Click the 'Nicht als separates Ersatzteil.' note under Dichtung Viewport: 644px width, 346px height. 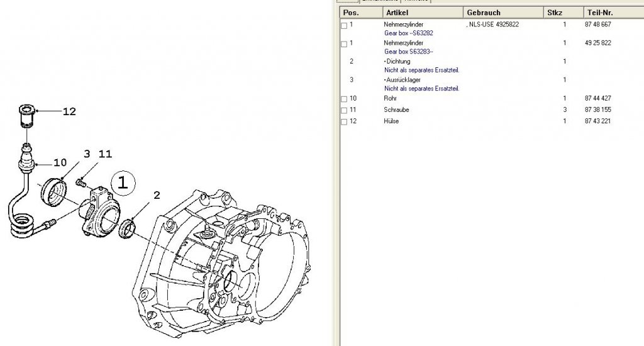[422, 70]
